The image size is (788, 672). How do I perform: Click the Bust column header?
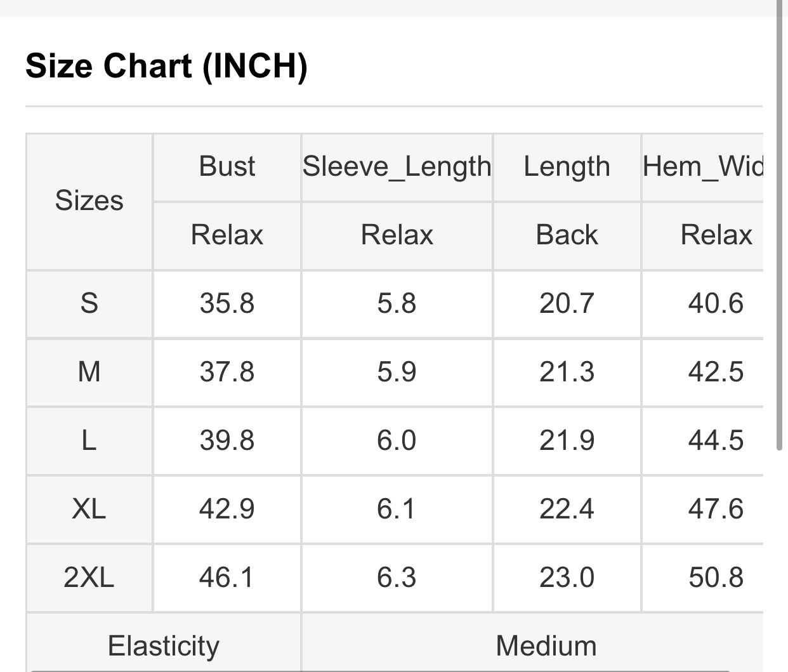227,167
